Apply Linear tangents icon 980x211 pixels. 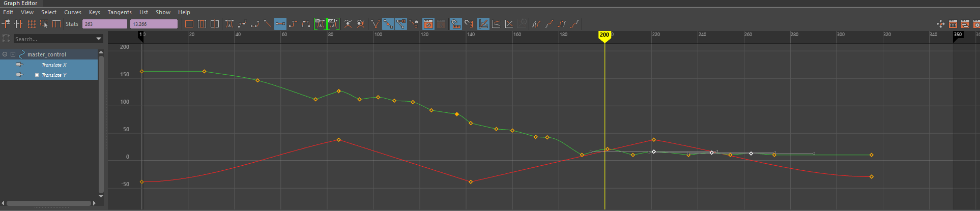click(268, 24)
